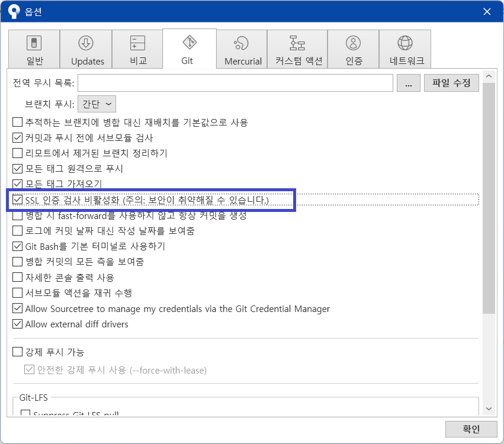The image size is (504, 444).
Task: Enable 강제 푸시 가능 checkbox
Action: 17,352
